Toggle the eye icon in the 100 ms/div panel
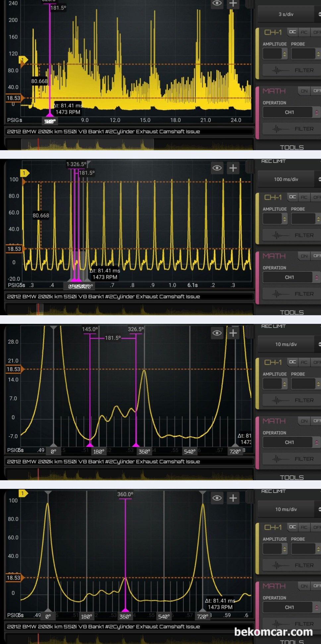 tap(217, 168)
